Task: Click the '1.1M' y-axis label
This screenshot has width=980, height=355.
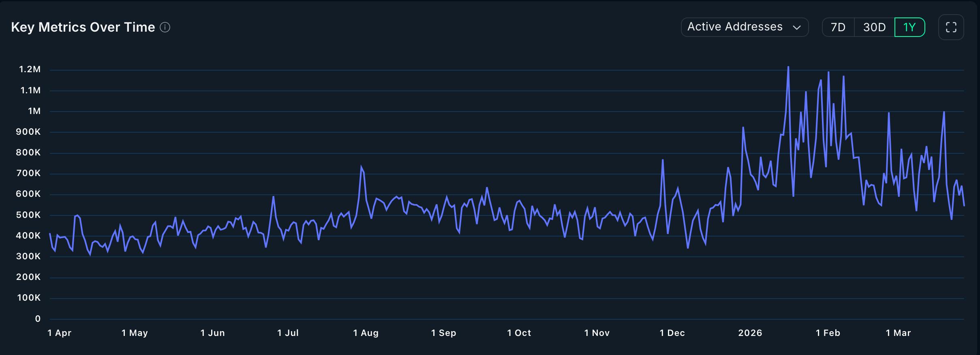Action: (30, 90)
